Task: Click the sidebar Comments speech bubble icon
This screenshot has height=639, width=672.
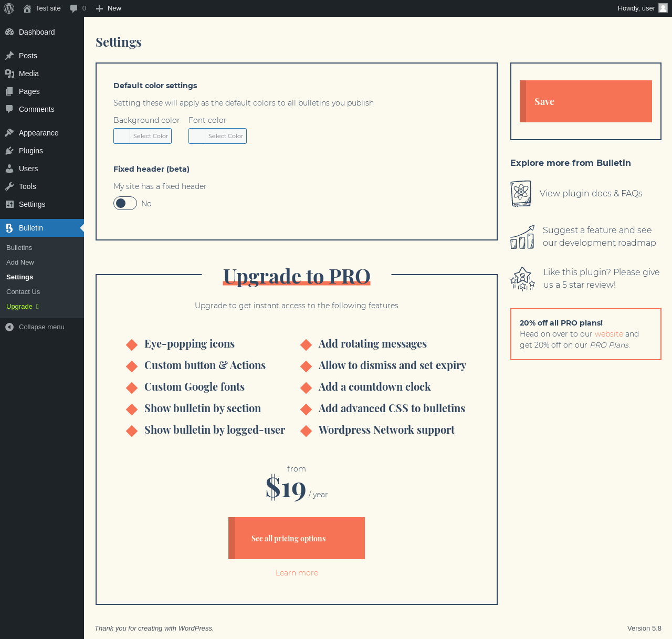Action: (9, 109)
